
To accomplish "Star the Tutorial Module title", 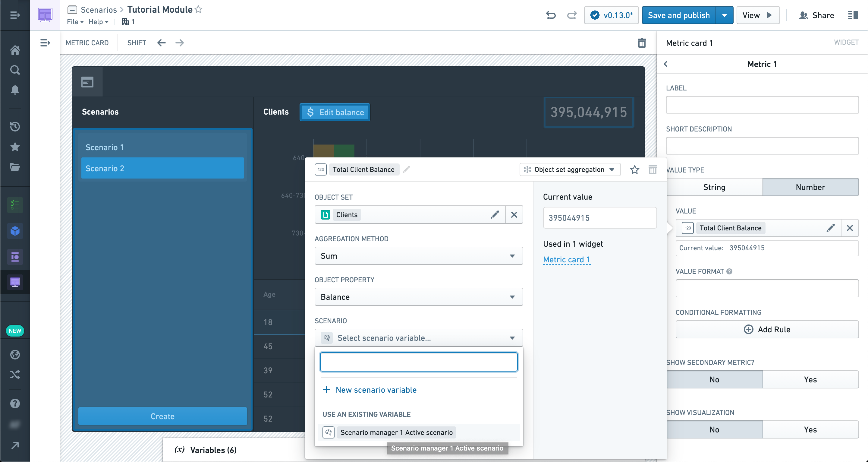I will click(199, 9).
